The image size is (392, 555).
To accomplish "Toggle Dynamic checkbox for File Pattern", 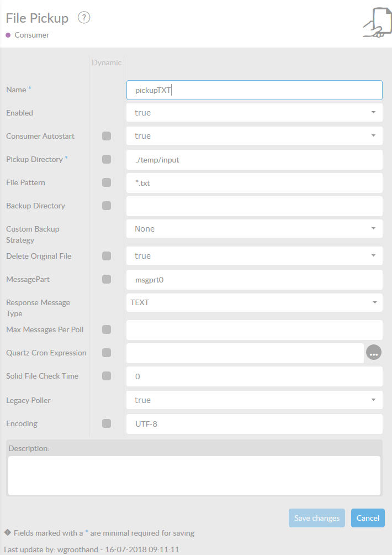I will point(107,182).
